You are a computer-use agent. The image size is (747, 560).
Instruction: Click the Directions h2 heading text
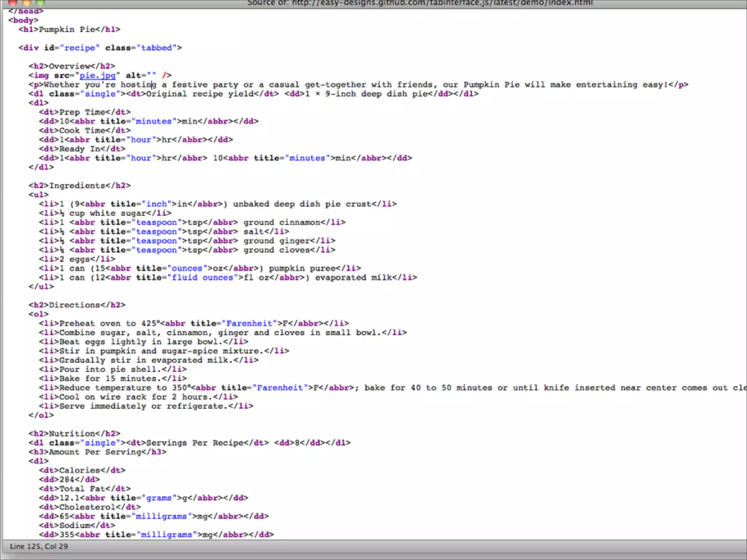[x=74, y=305]
